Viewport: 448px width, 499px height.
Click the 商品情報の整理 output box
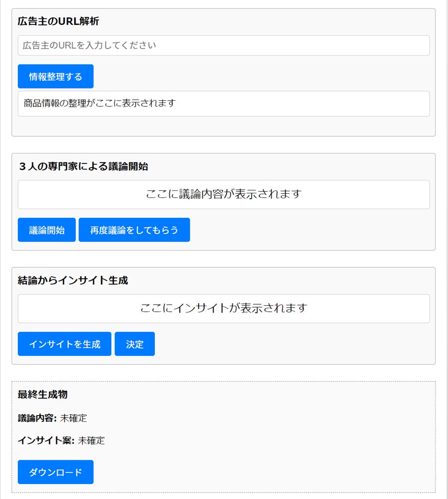tap(224, 104)
